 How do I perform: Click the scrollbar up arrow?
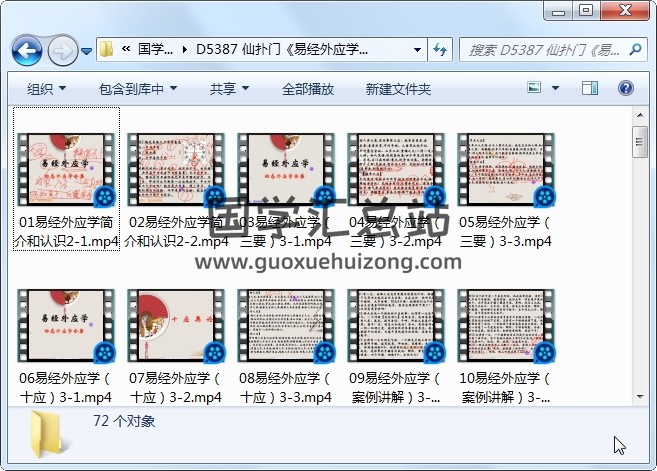pyautogui.click(x=640, y=114)
